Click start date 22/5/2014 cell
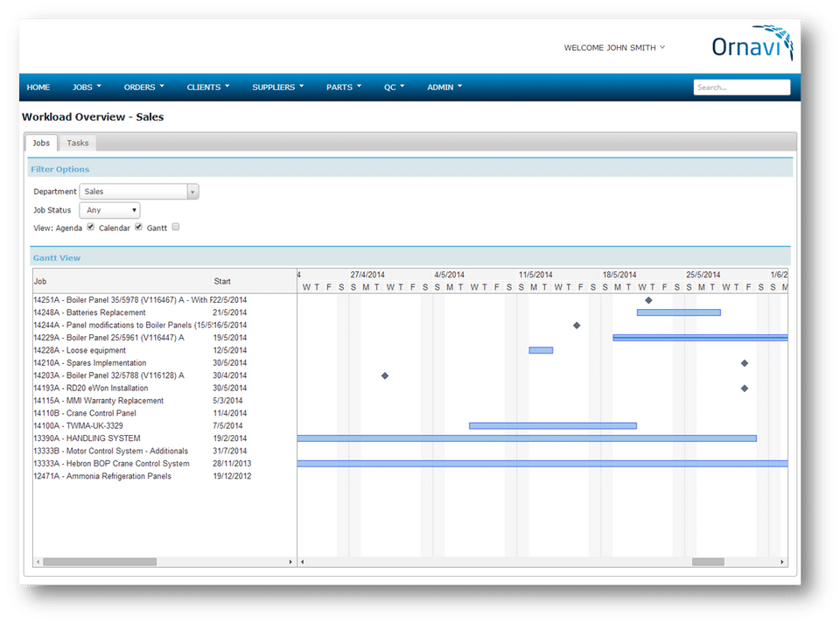Screen dimensions: 840x624 pyautogui.click(x=229, y=300)
